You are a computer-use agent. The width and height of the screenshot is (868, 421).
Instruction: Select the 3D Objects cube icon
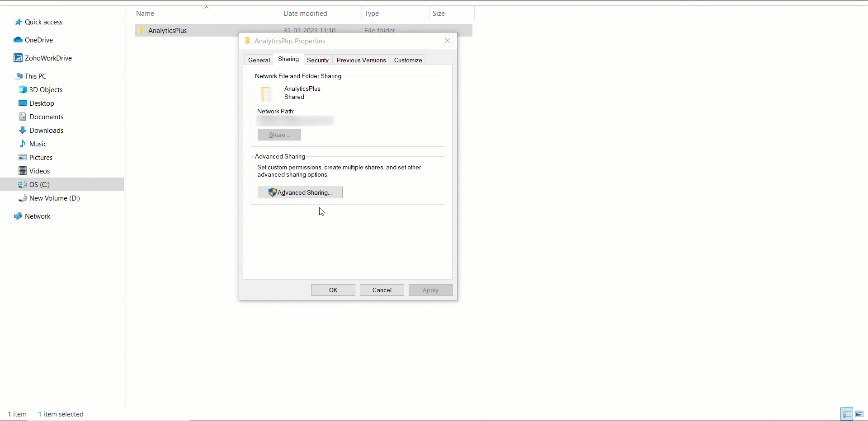tap(23, 89)
